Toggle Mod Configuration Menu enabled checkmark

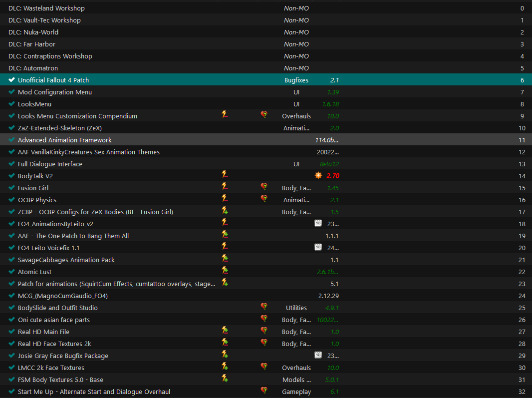pyautogui.click(x=11, y=92)
